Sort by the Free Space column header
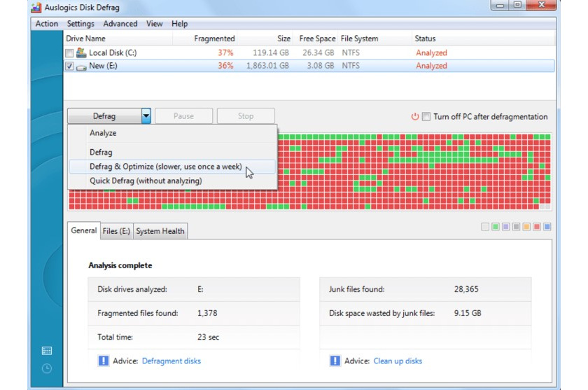This screenshot has height=390, width=588. pyautogui.click(x=317, y=39)
